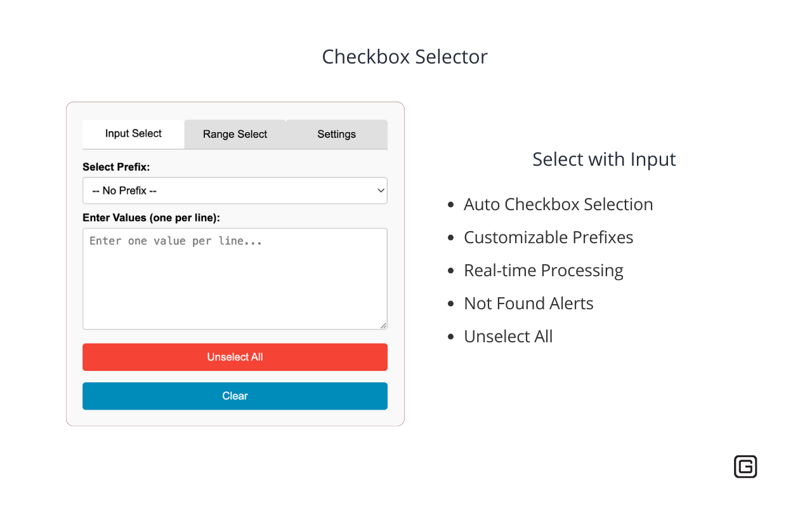
Task: Click the "Unselect All" feature bullet text
Action: tap(508, 336)
